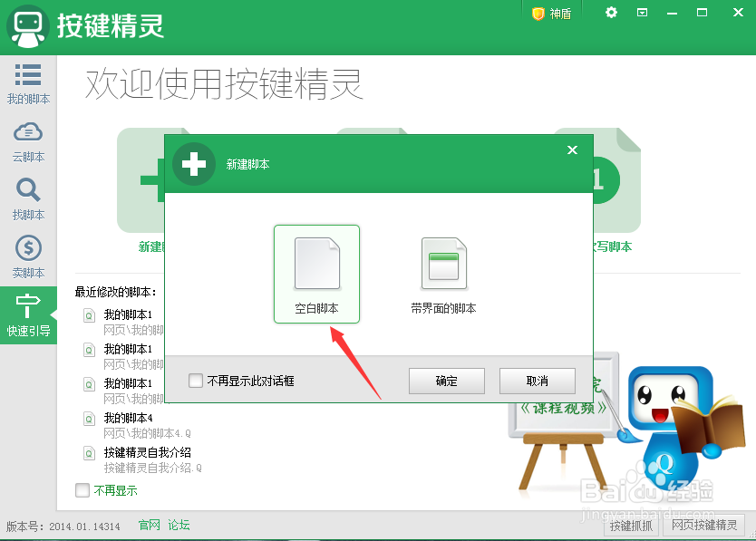This screenshot has height=541, width=756.
Task: Click the 神盾 shield button
Action: (x=551, y=14)
